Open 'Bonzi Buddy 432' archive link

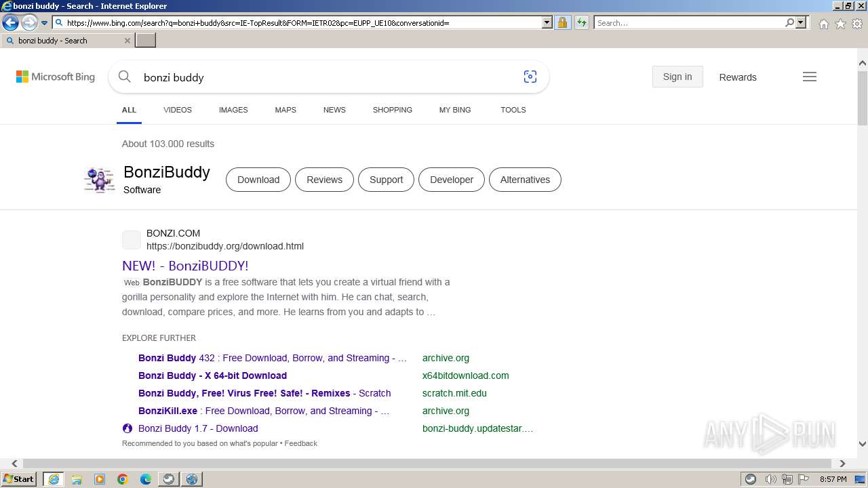(x=273, y=358)
